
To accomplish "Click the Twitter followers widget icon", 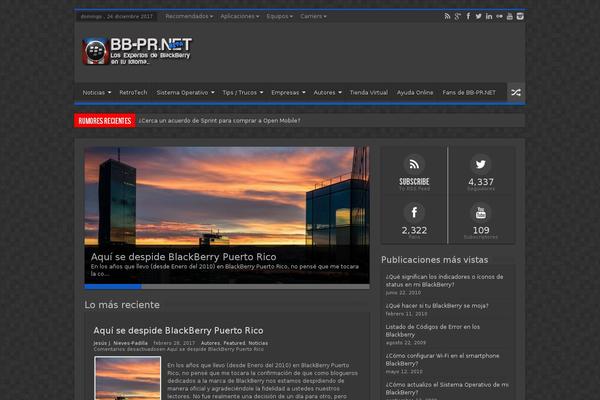I will (x=481, y=164).
